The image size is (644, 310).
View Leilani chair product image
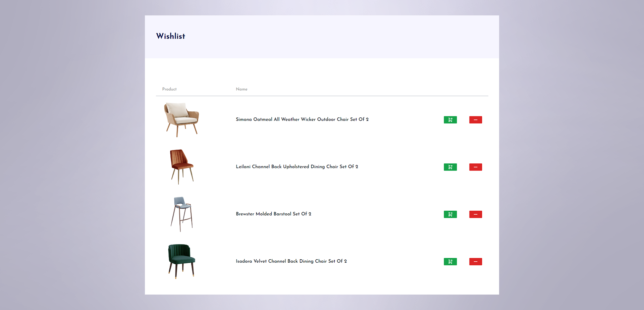click(181, 166)
